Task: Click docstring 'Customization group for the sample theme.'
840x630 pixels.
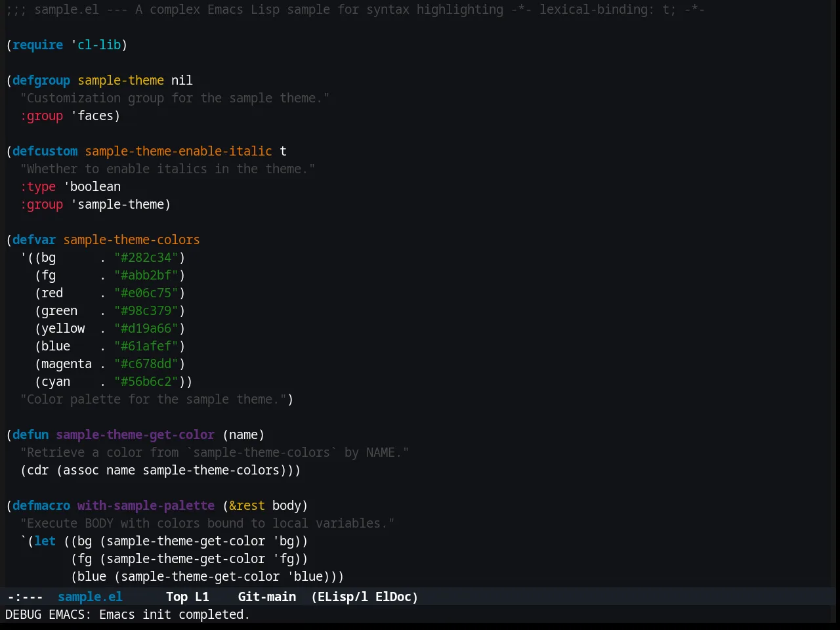Action: (x=175, y=98)
